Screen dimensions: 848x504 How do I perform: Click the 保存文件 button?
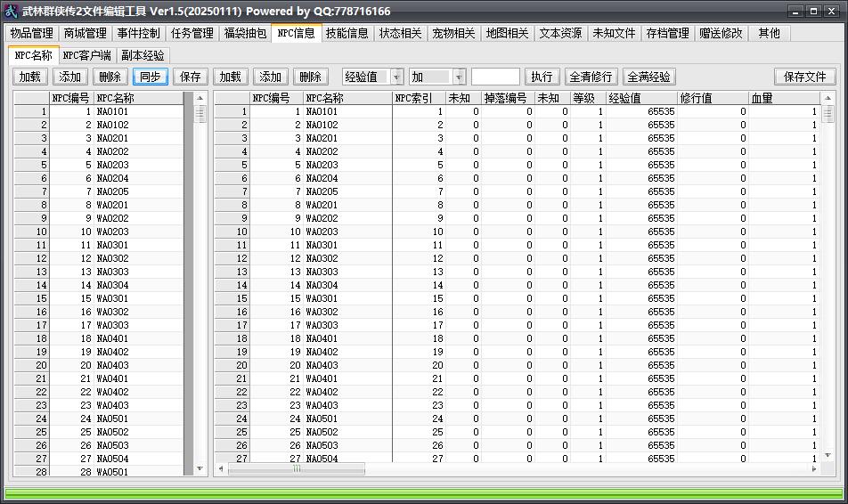[x=804, y=77]
